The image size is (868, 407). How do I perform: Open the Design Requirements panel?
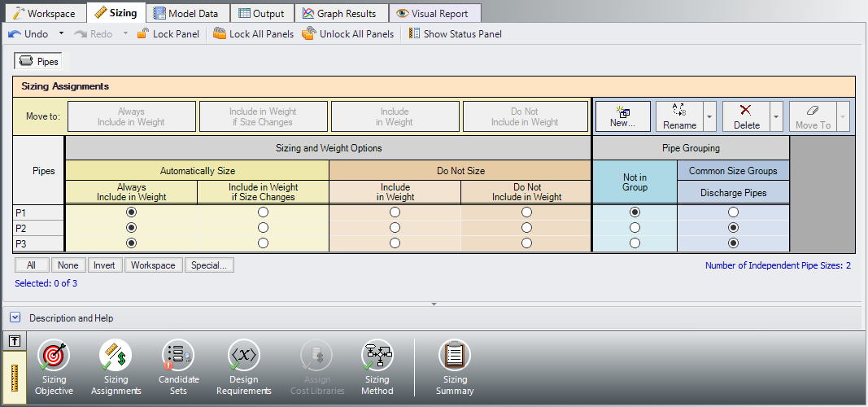coord(243,368)
